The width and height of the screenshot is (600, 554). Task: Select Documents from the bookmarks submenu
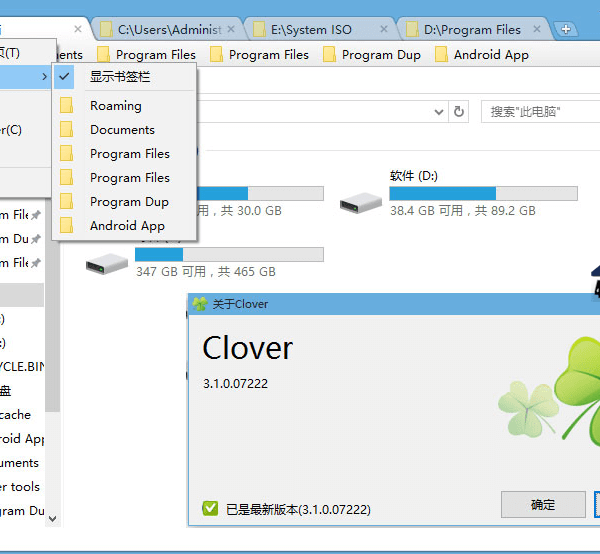(122, 130)
